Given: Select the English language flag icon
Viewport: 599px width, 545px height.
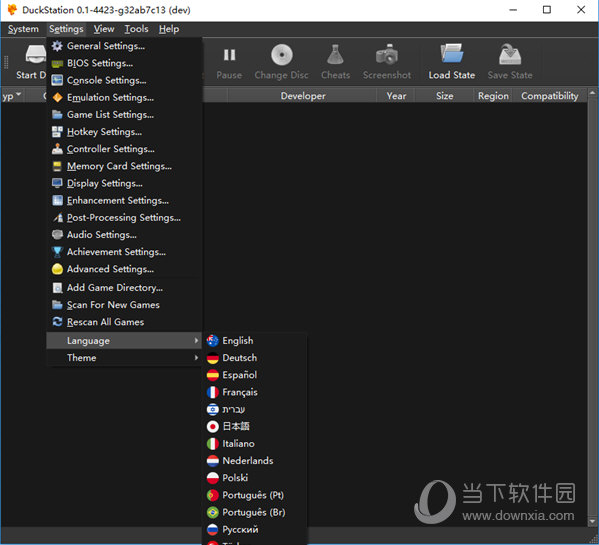Looking at the screenshot, I should pos(212,340).
